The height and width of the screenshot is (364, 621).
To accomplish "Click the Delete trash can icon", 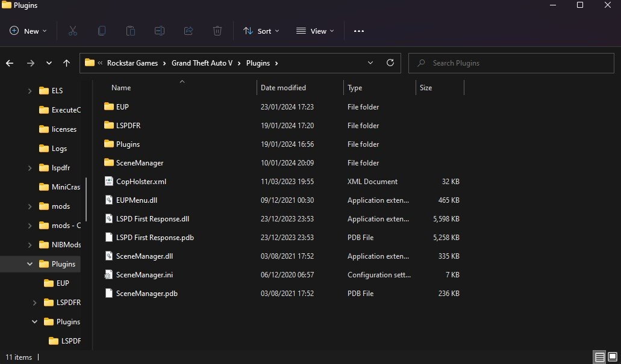I will [x=217, y=31].
